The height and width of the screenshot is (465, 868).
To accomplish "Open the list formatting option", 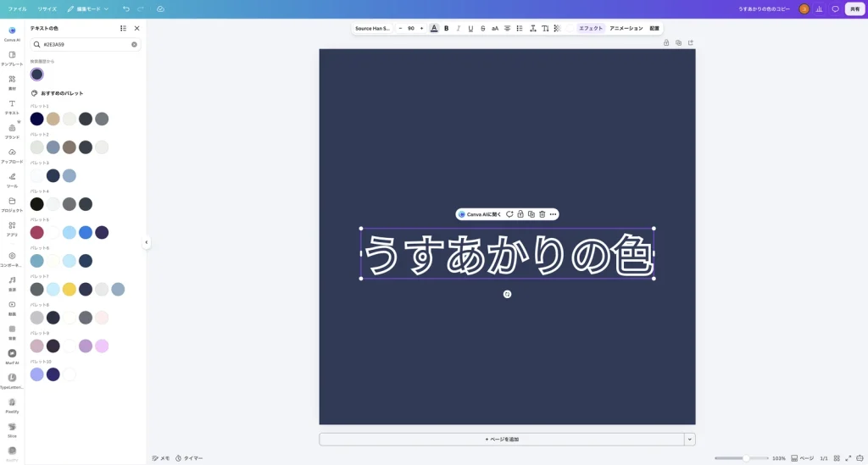I will point(520,28).
